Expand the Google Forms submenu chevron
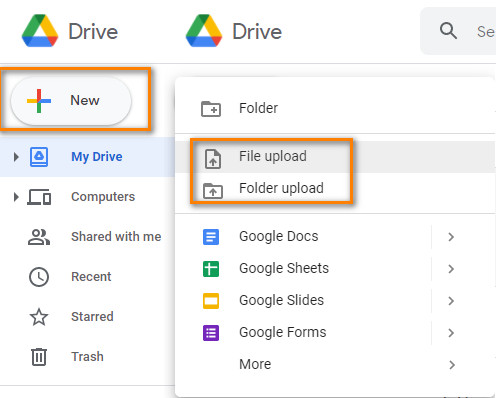496x398 pixels. click(451, 333)
